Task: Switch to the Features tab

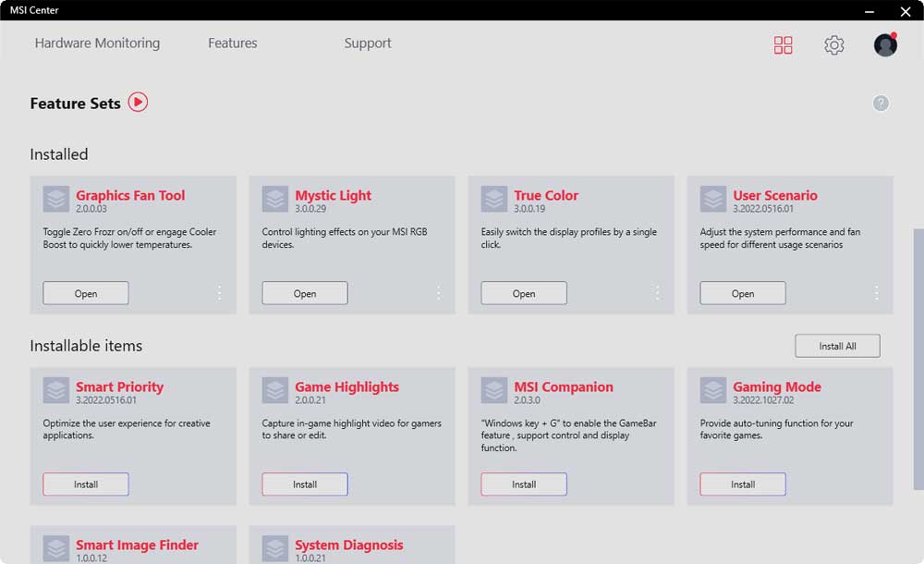Action: 232,43
